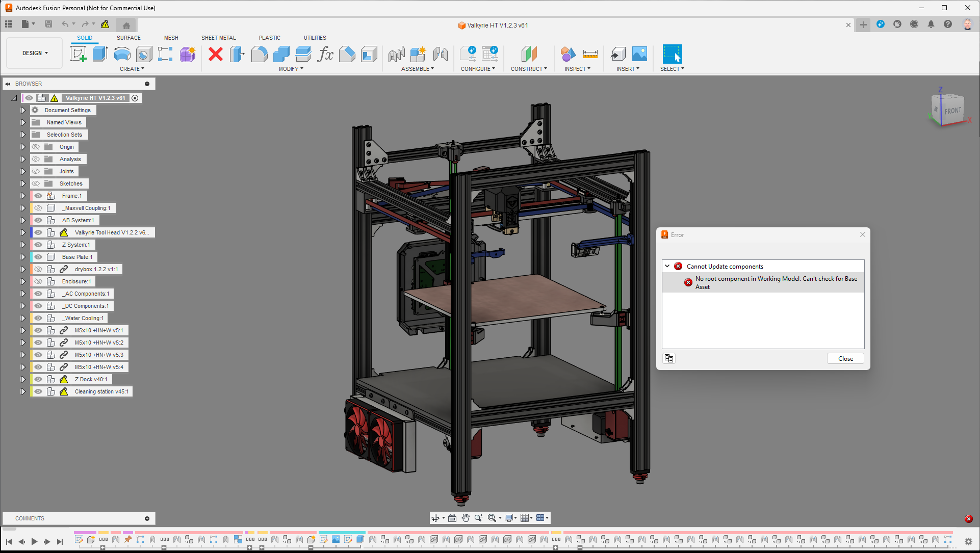
Task: Show the Enclosure:1 component
Action: point(38,281)
